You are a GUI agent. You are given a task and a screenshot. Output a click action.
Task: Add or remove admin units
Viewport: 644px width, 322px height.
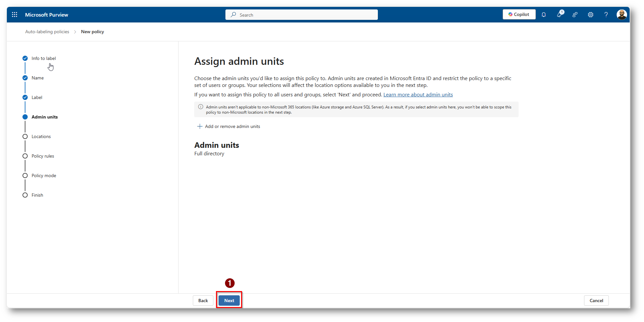click(229, 126)
